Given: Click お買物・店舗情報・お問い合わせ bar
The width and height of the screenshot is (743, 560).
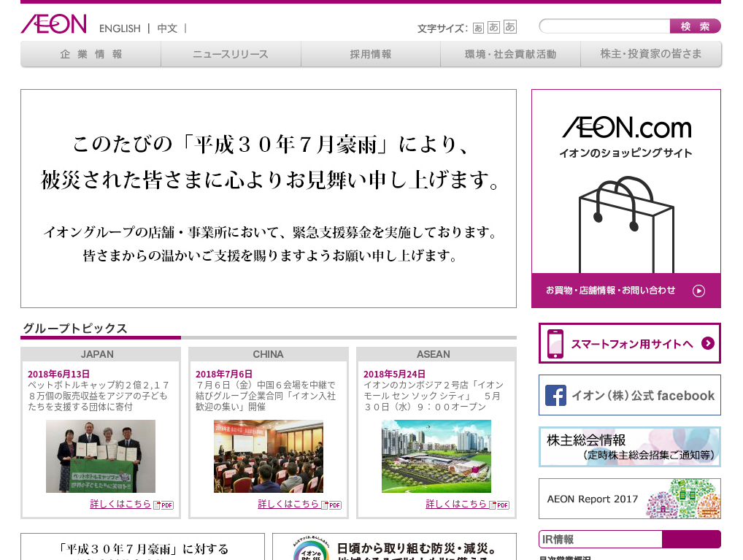Looking at the screenshot, I should coord(626,291).
